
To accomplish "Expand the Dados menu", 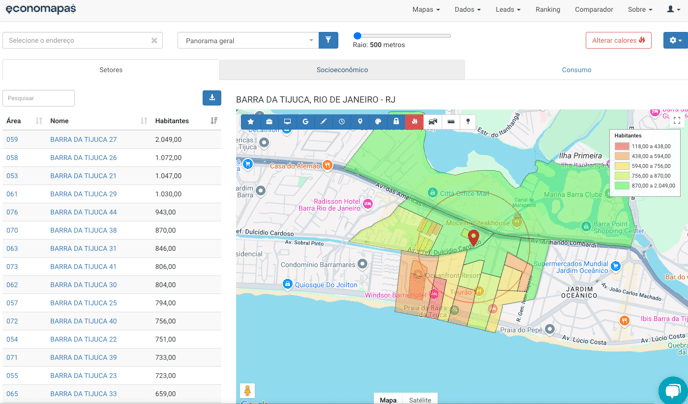I will pos(467,10).
